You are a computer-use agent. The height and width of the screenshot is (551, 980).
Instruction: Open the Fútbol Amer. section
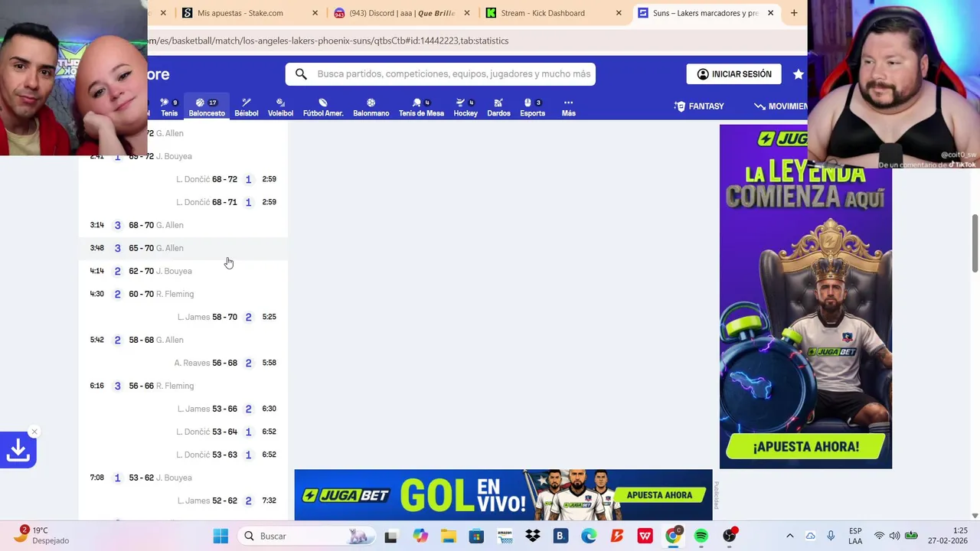coord(323,107)
